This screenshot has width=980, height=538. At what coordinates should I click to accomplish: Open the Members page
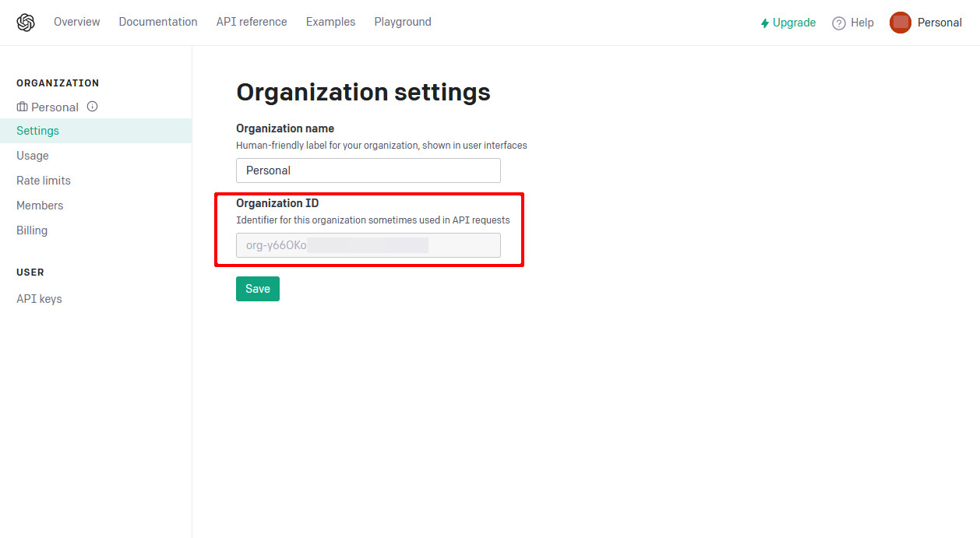[40, 206]
